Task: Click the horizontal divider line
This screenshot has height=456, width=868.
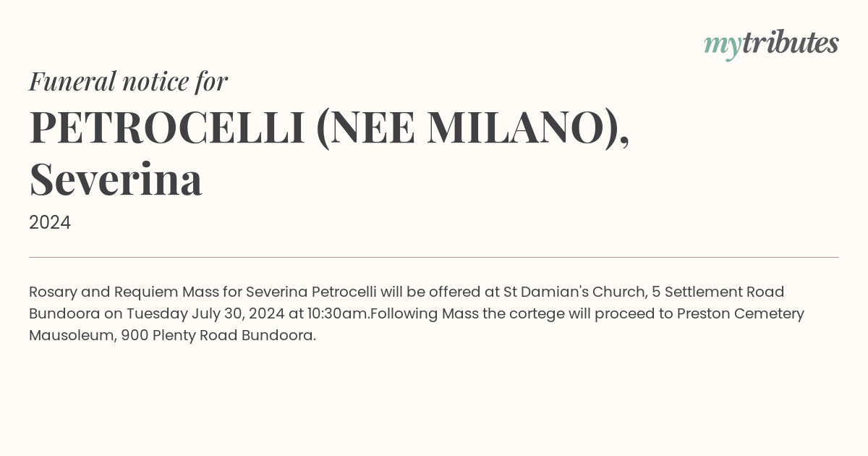Action: [434, 257]
